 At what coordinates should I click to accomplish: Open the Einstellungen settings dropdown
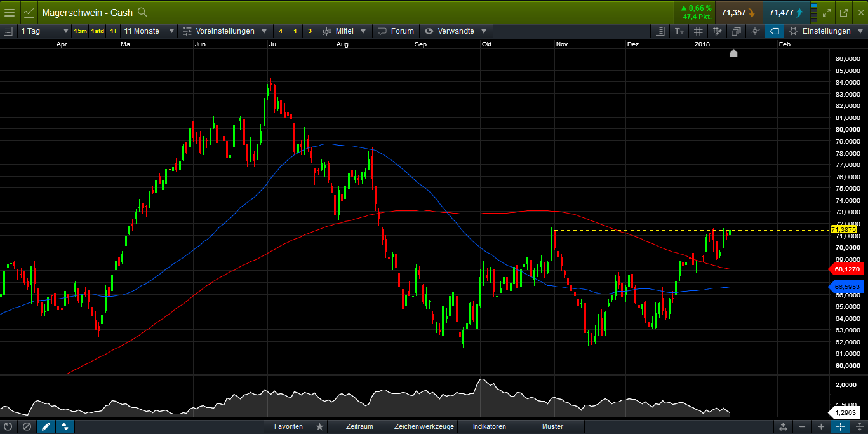(x=826, y=31)
